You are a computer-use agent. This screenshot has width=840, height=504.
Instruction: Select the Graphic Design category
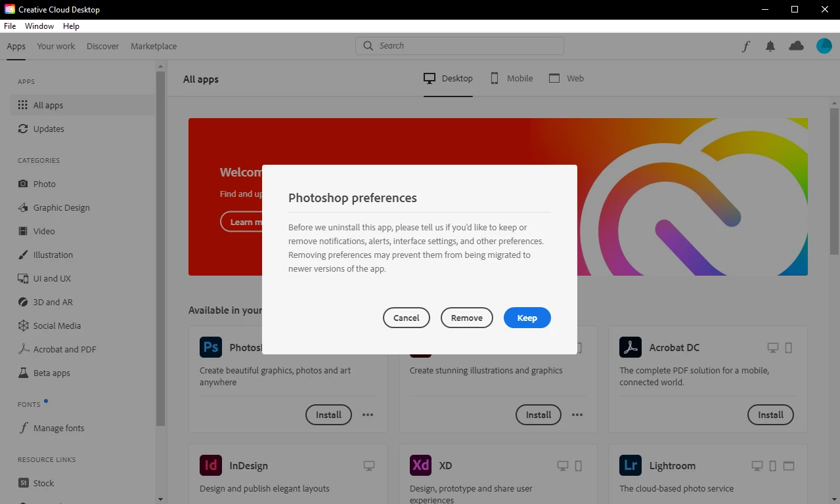pyautogui.click(x=83, y=207)
